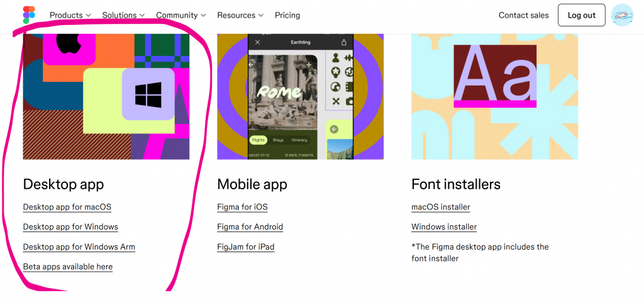
Task: Click the close X icon in phone mockup
Action: pos(257,42)
